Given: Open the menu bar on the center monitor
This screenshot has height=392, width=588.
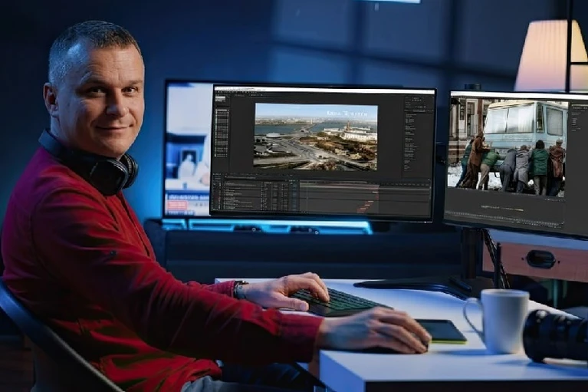Looking at the screenshot, I should click(x=238, y=90).
